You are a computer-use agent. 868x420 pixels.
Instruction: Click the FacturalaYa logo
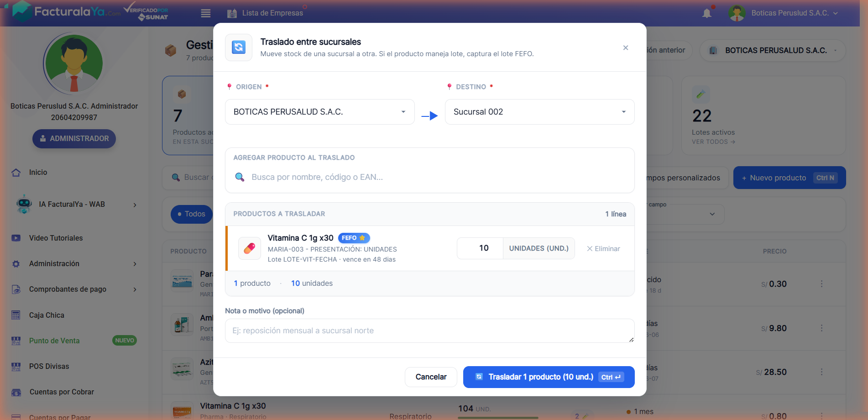[66, 11]
